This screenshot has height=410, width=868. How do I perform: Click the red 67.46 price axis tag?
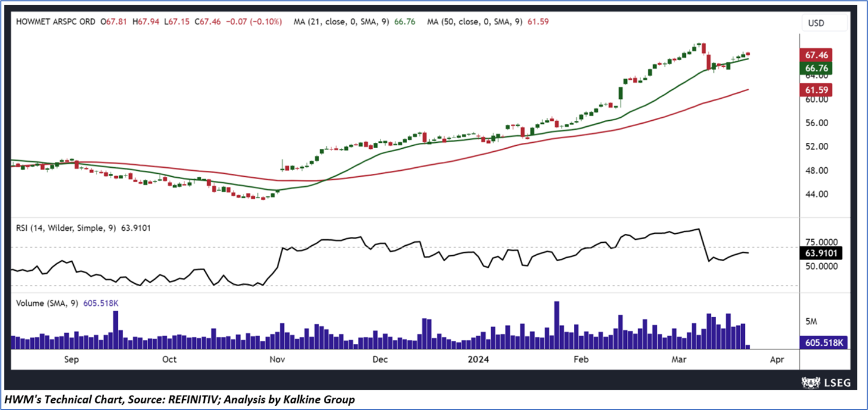(817, 54)
